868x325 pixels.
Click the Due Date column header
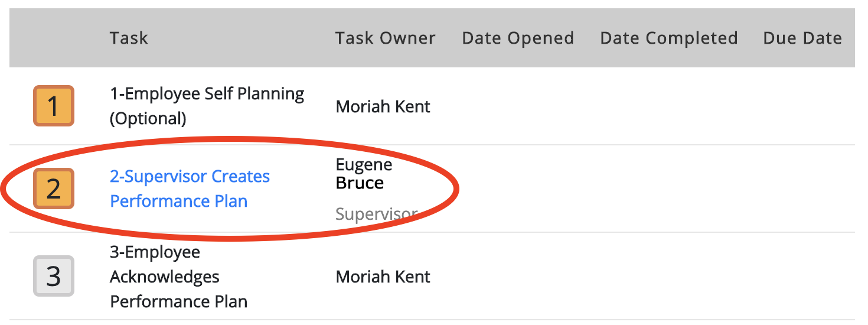pos(802,38)
